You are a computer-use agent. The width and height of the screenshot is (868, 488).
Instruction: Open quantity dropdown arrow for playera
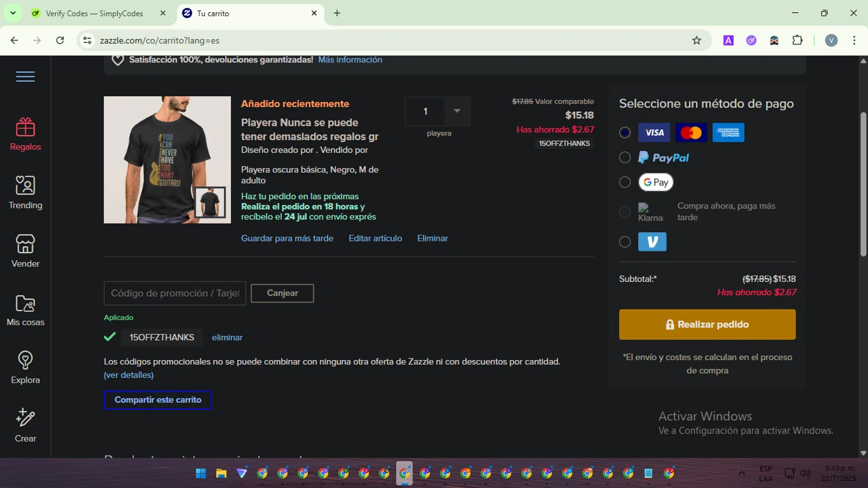tap(457, 111)
